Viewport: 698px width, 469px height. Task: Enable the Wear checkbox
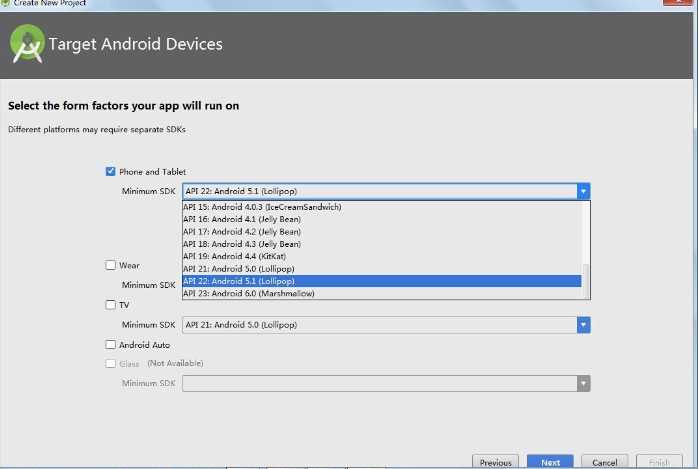point(110,265)
